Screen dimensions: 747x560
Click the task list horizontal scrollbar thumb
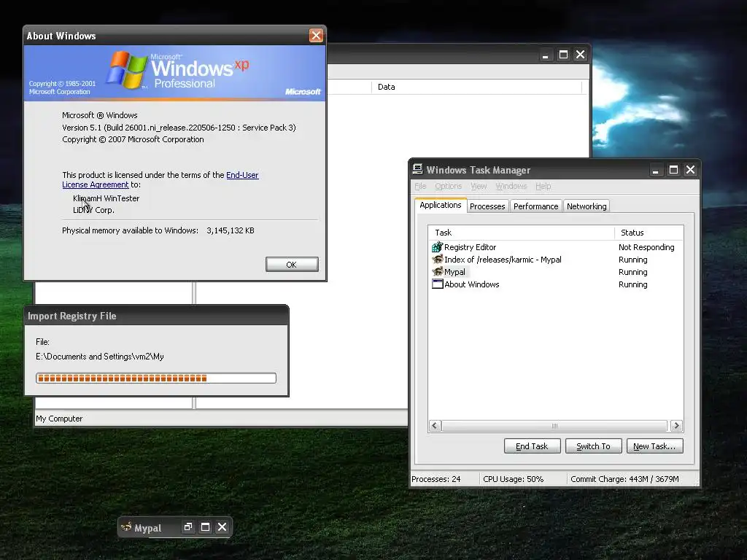[x=554, y=426]
